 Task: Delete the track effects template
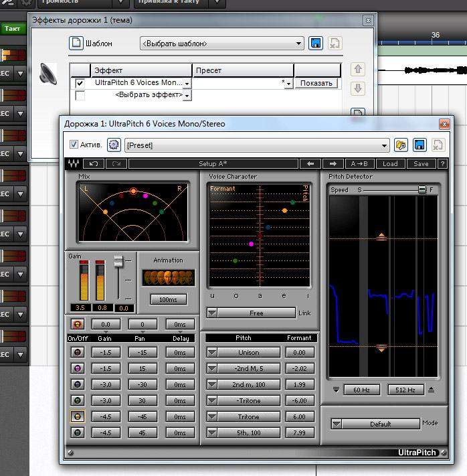point(335,44)
